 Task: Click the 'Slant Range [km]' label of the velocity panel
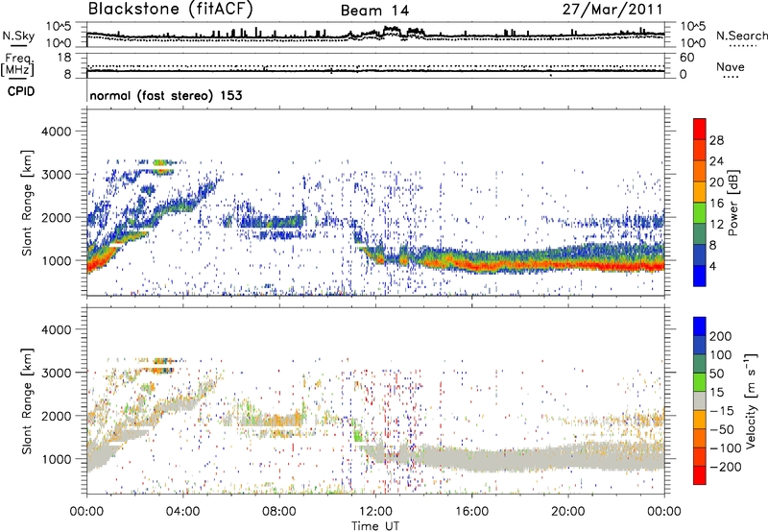pos(27,400)
